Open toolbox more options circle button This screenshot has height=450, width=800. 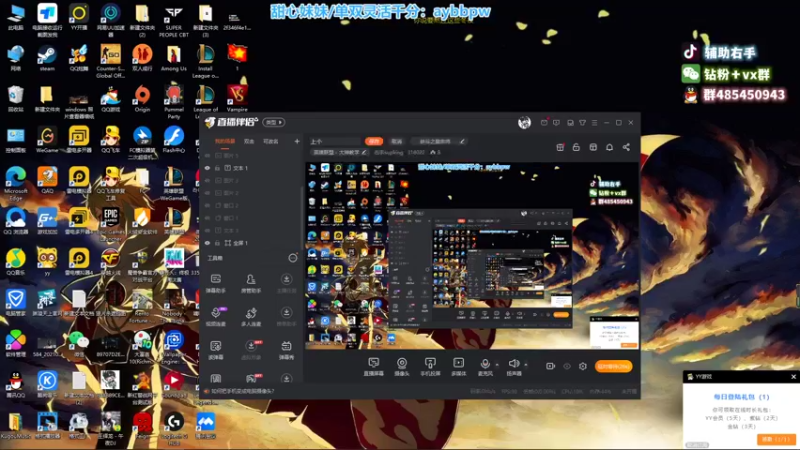point(292,258)
